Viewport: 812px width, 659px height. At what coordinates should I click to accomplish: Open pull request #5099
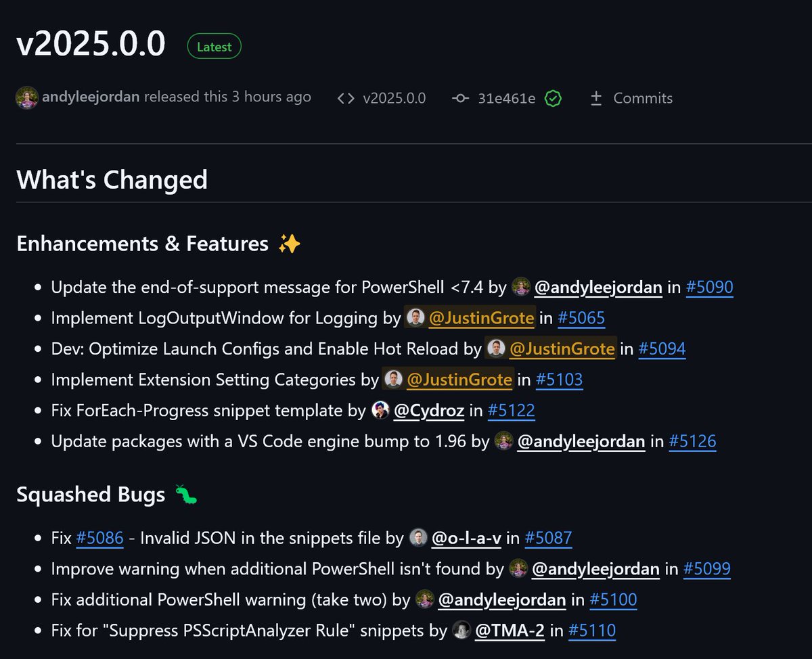[x=706, y=570]
